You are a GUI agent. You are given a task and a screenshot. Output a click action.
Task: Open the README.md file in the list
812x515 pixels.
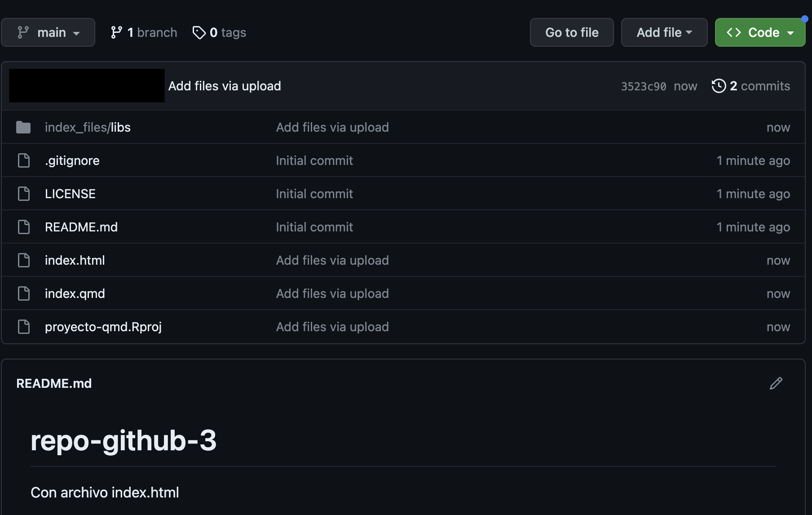tap(81, 227)
